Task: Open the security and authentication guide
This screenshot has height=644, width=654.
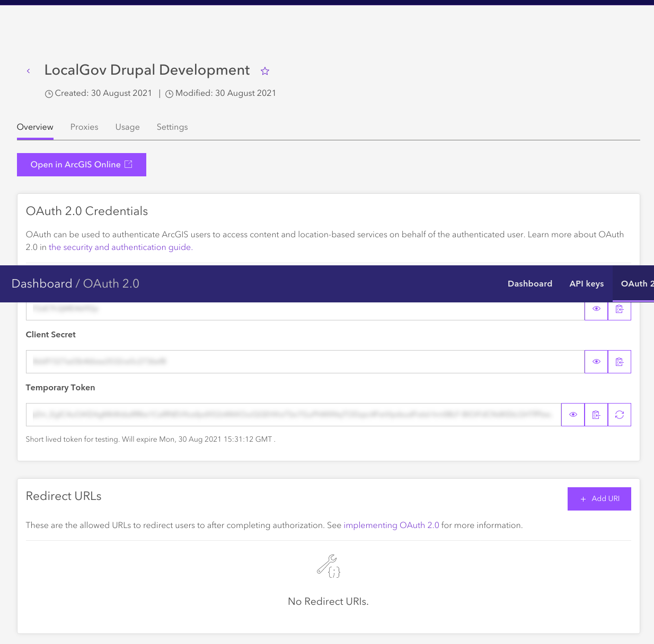Action: 120,247
